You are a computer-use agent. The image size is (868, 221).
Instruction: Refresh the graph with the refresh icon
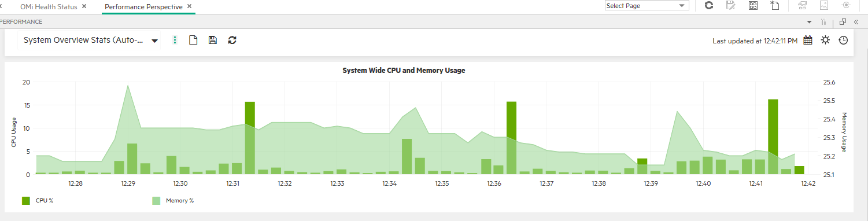point(232,40)
